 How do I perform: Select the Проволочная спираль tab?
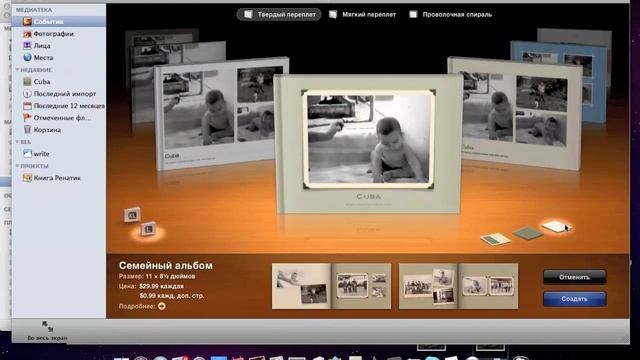tap(451, 14)
